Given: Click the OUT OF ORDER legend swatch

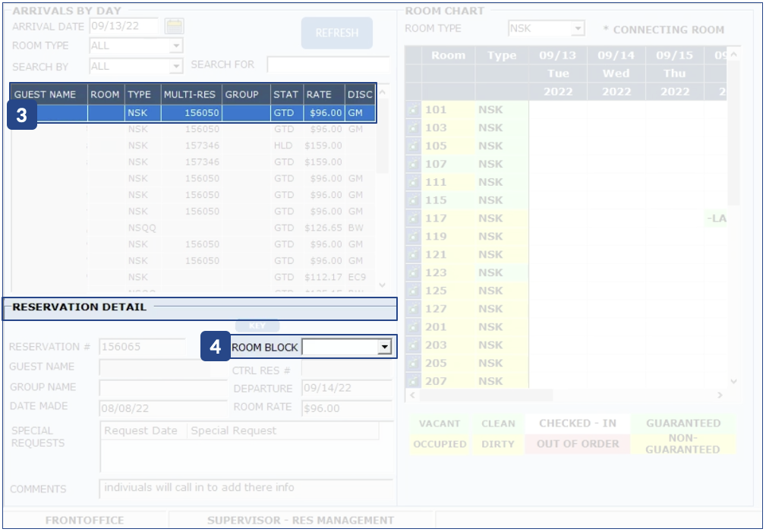Looking at the screenshot, I should 577,444.
